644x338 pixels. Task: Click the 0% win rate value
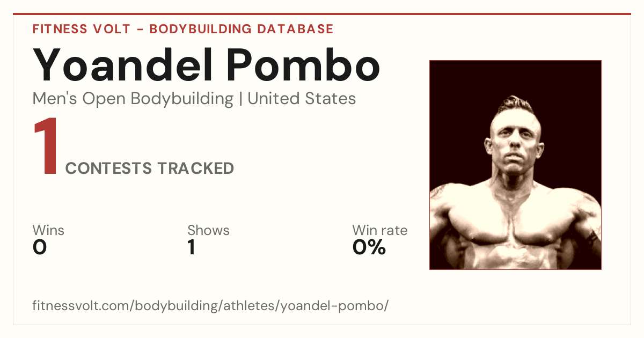(x=369, y=247)
